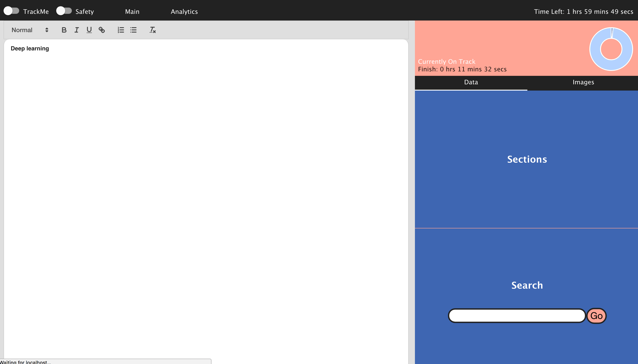Viewport: 638px width, 364px height.
Task: Click the Sections heading panel
Action: pos(527,159)
